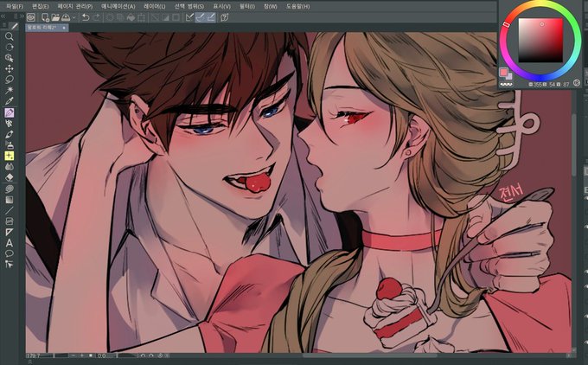Select the Rotate view tool
Screen dimensions: 588x365
pyautogui.click(x=10, y=48)
